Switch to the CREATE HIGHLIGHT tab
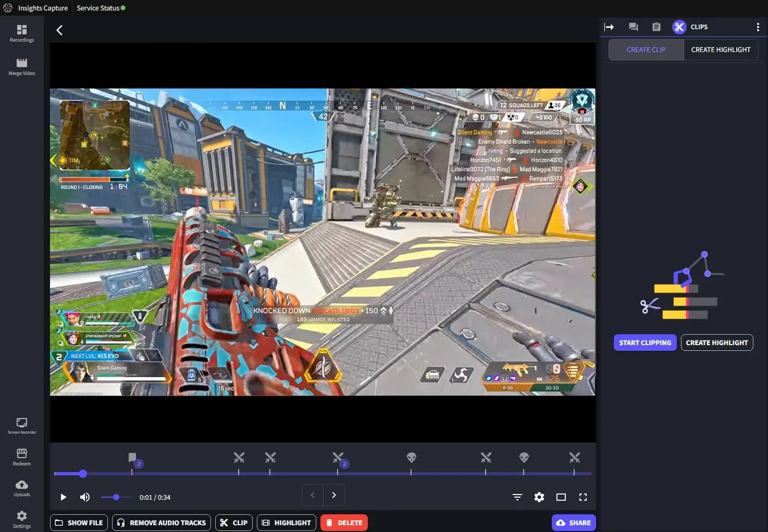 point(721,49)
